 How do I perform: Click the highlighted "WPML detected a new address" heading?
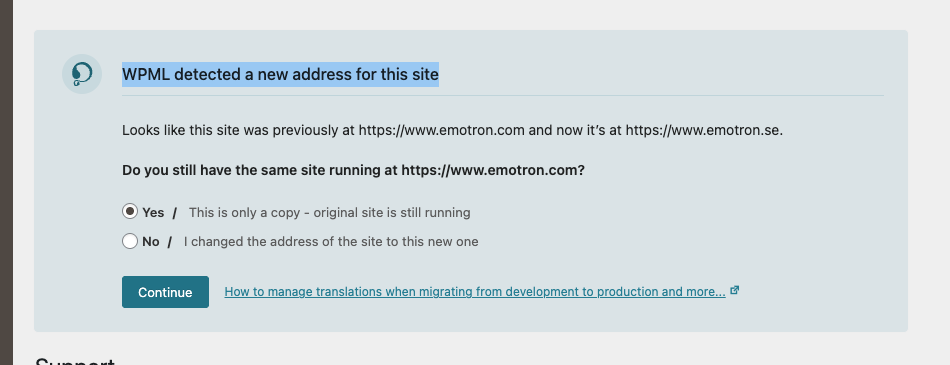click(x=281, y=75)
